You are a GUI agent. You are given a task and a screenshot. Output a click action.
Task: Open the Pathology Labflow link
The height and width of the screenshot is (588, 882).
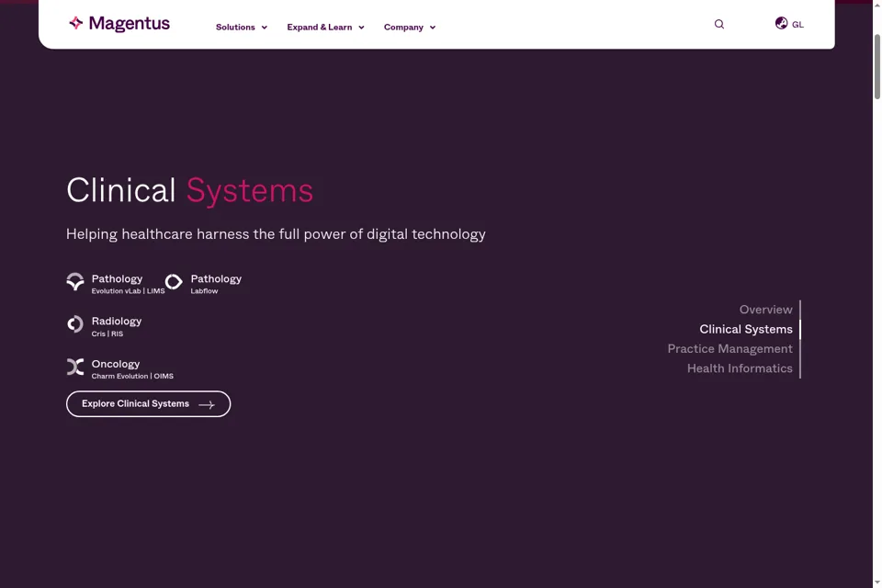coord(203,284)
